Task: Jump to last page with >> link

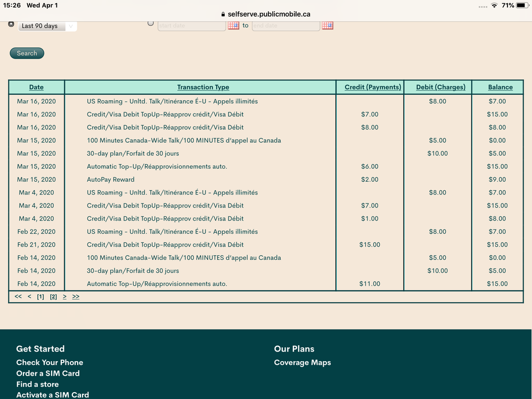Action: pos(76,297)
